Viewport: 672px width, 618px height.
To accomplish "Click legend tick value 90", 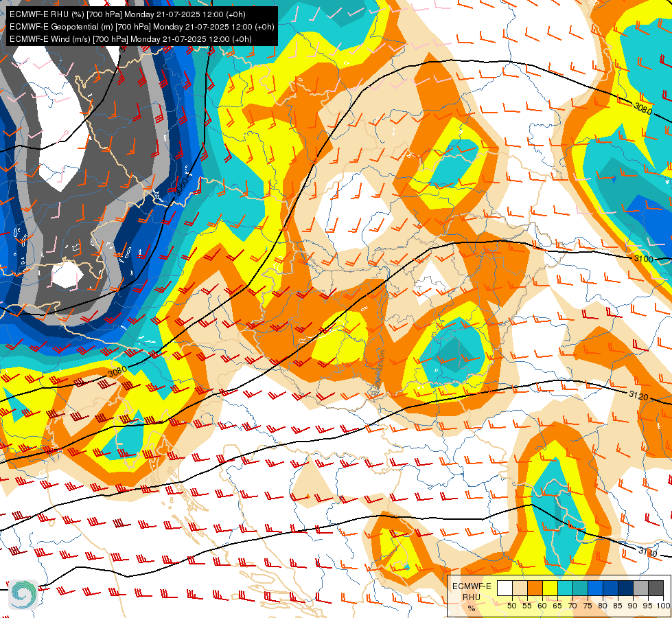I will tap(633, 606).
